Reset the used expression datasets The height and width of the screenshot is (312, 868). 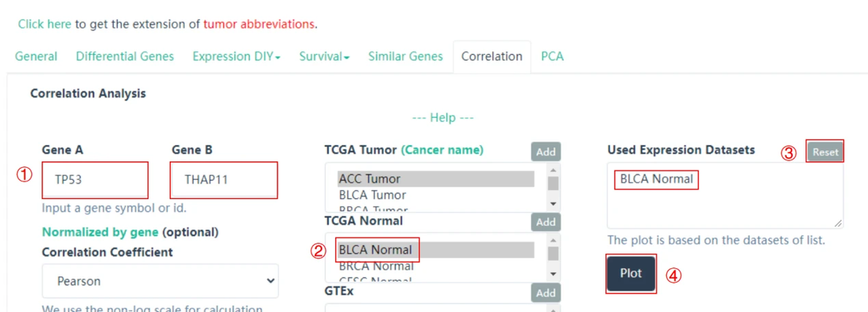click(825, 152)
